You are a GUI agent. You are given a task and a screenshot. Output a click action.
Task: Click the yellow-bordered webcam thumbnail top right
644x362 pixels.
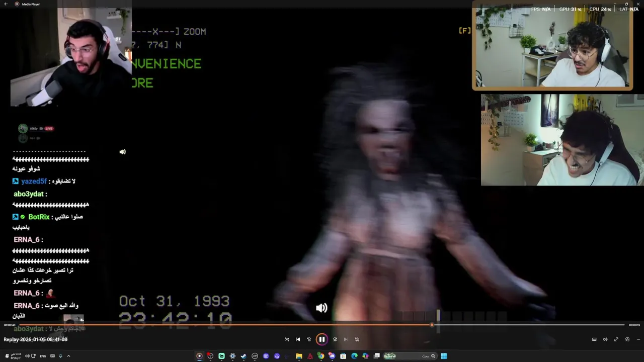[552, 46]
